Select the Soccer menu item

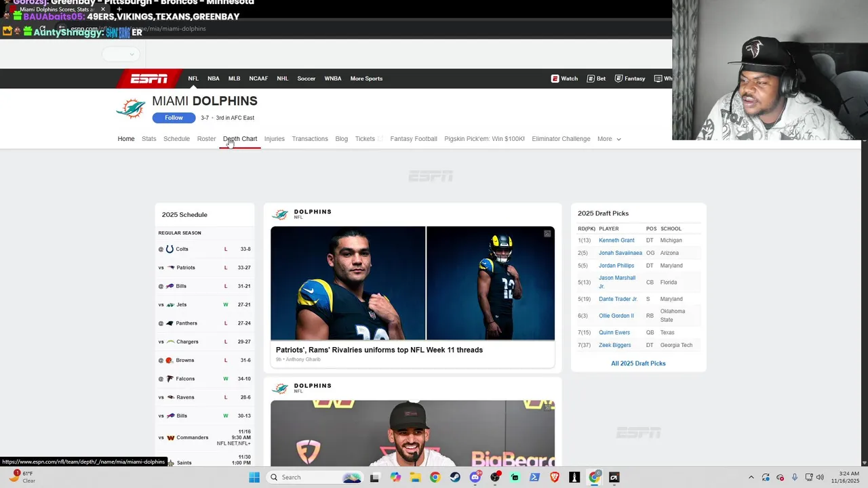(x=307, y=79)
